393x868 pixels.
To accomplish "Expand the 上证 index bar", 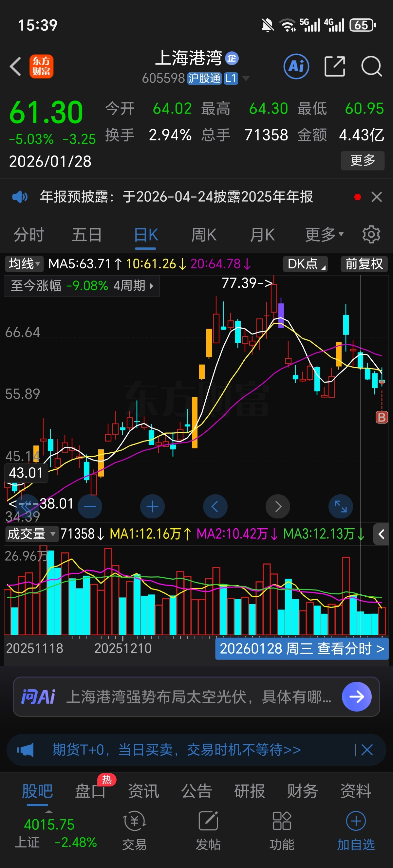I will 49,812.
